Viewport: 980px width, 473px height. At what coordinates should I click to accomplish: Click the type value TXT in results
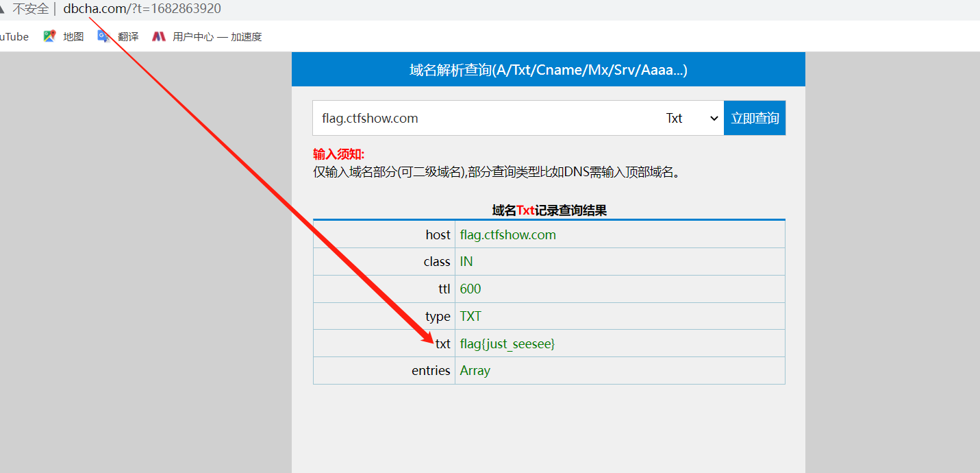click(470, 316)
